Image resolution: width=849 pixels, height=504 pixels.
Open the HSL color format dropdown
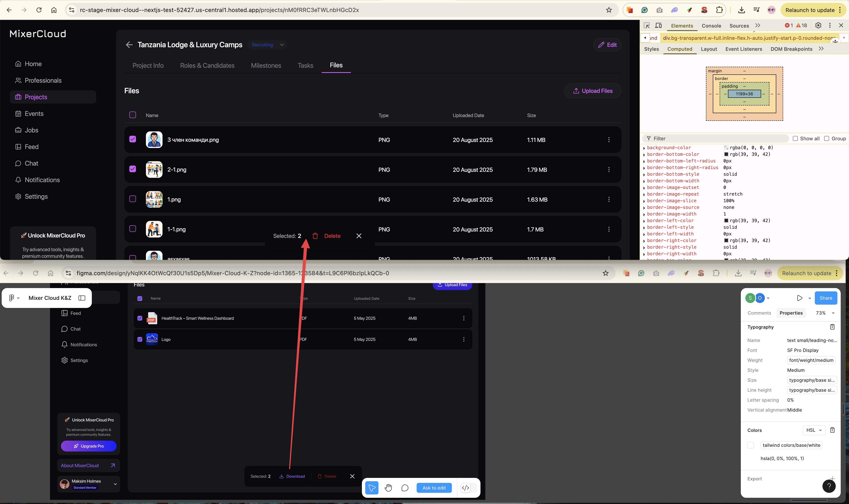coord(814,430)
